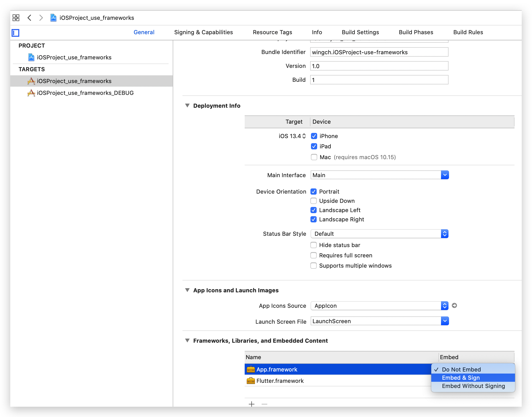Go back with the left chevron
Image resolution: width=532 pixels, height=417 pixels.
tap(30, 18)
